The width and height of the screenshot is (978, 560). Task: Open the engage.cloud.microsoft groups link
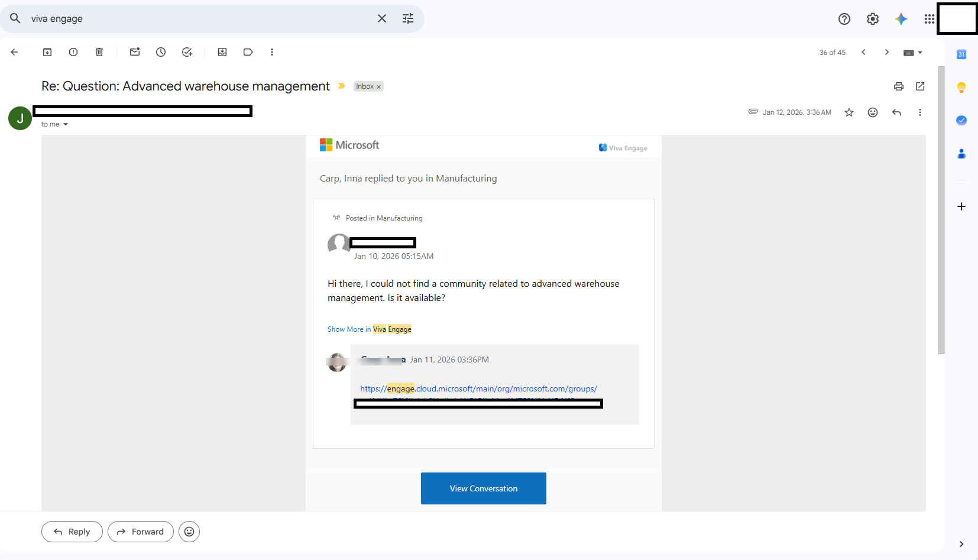(478, 389)
